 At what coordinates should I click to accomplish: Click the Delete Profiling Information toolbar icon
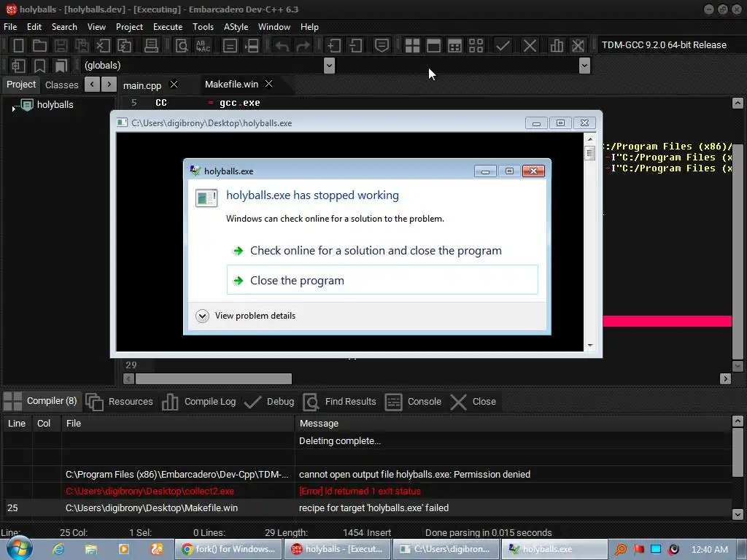[x=578, y=46]
